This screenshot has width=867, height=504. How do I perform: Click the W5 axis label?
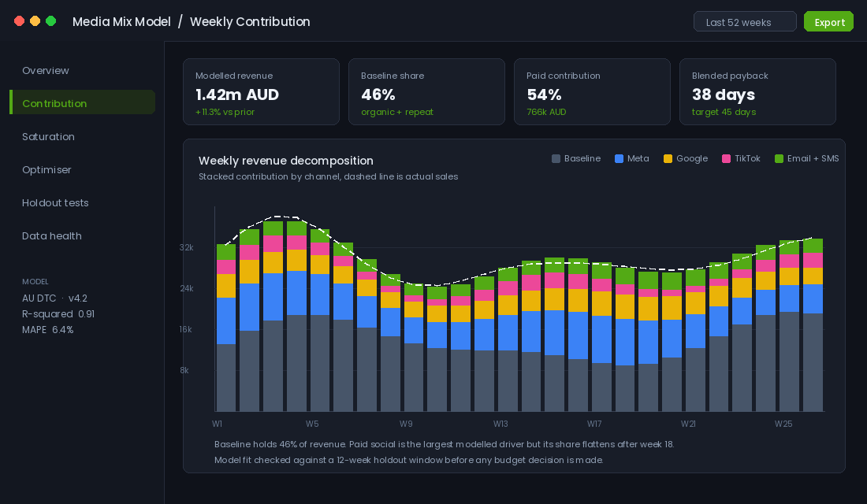click(312, 424)
